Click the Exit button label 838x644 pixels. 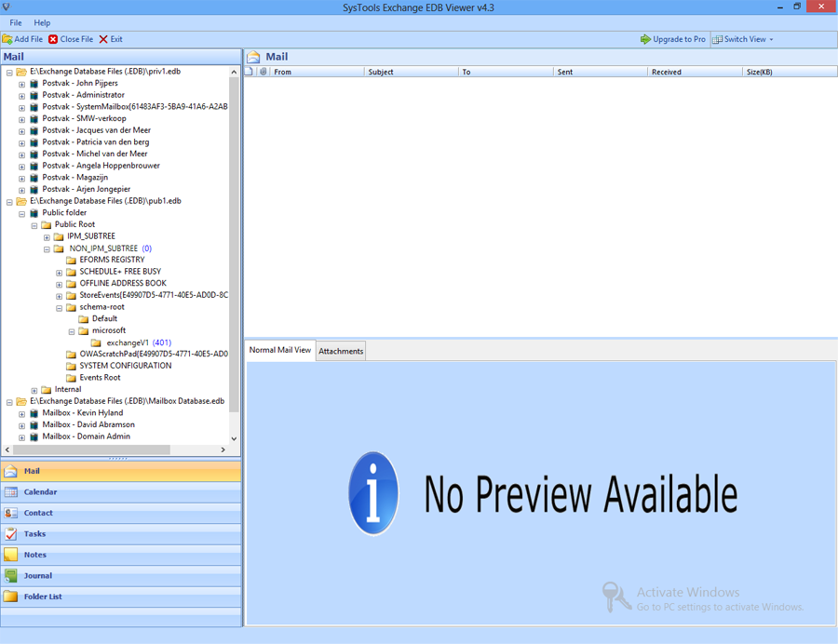(116, 39)
